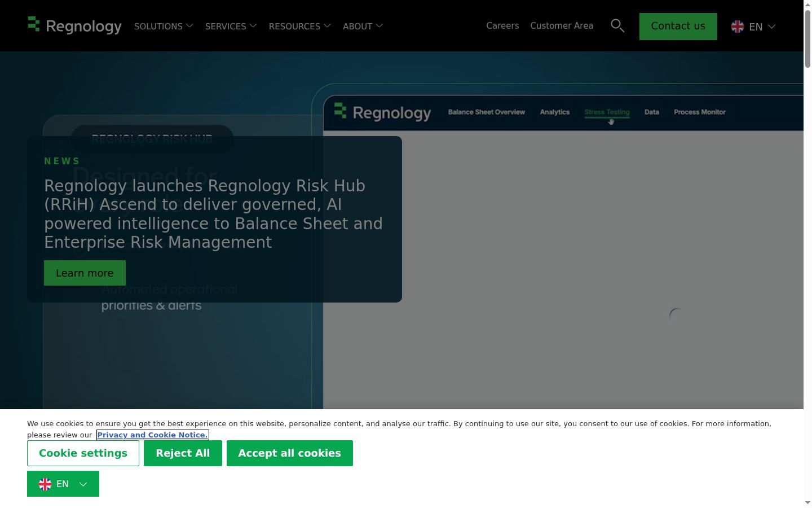Select Balance Sheet Overview tab in the preview
Screen dimensions: 812x508
coord(487,112)
